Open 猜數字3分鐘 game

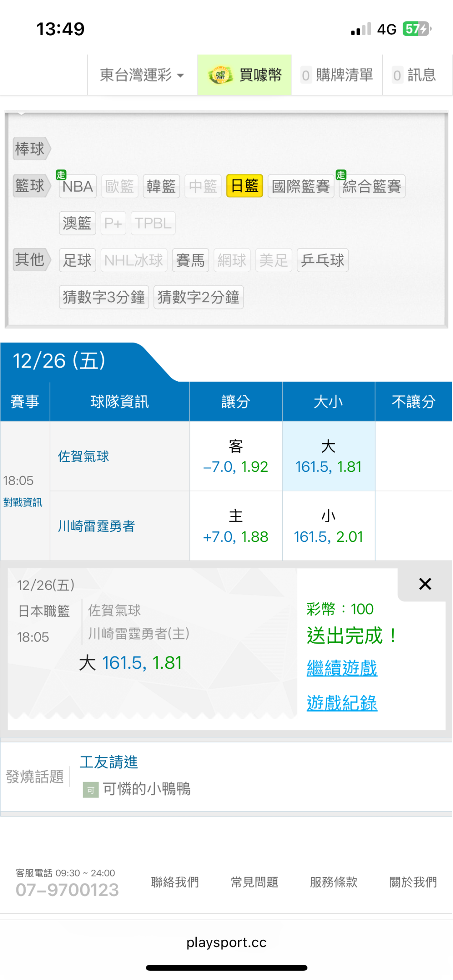click(x=104, y=297)
